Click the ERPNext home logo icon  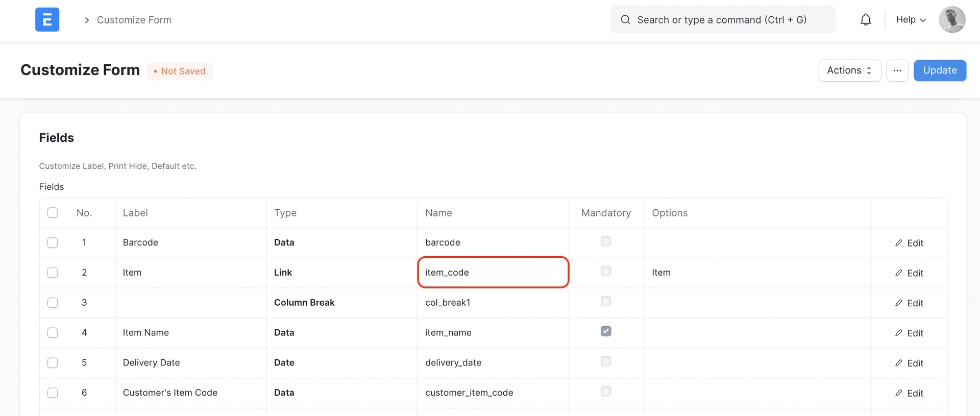coord(47,20)
